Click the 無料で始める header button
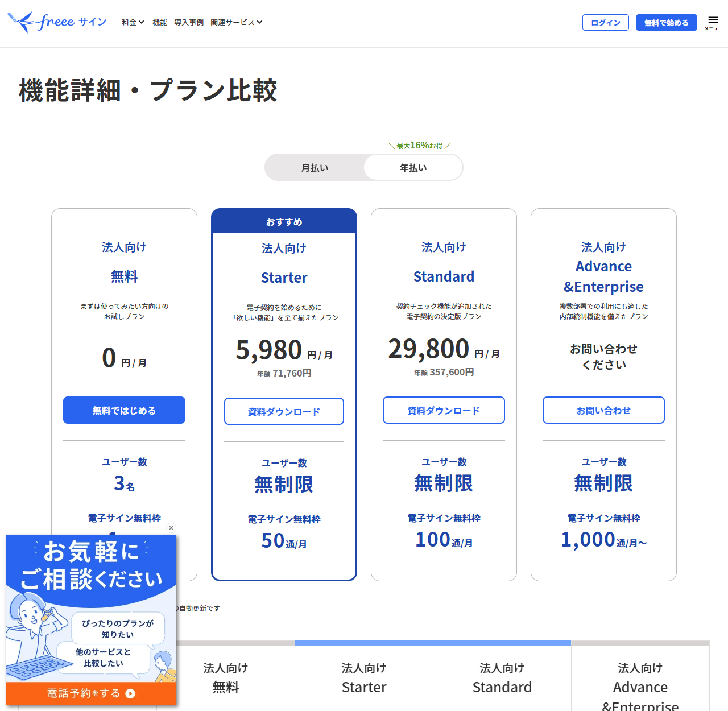This screenshot has height=711, width=728. [x=667, y=23]
